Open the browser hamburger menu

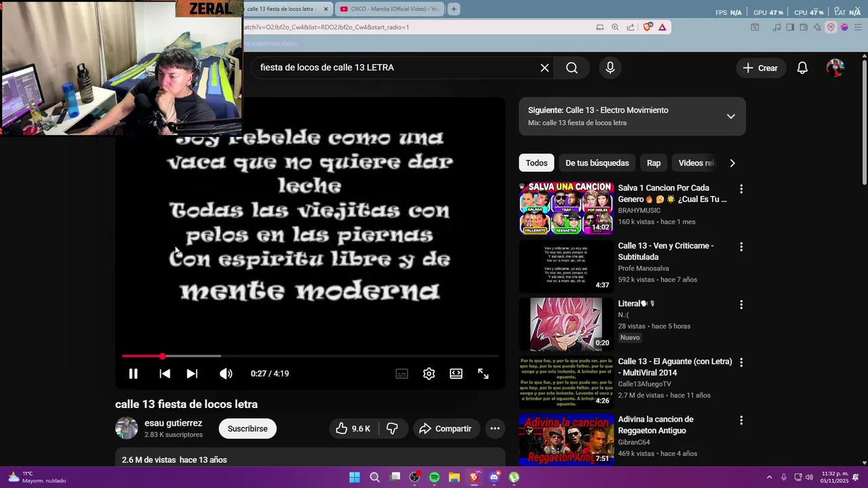(858, 27)
